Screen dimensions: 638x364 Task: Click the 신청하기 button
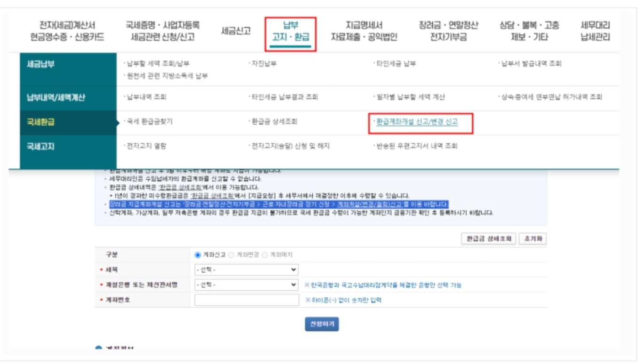322,324
